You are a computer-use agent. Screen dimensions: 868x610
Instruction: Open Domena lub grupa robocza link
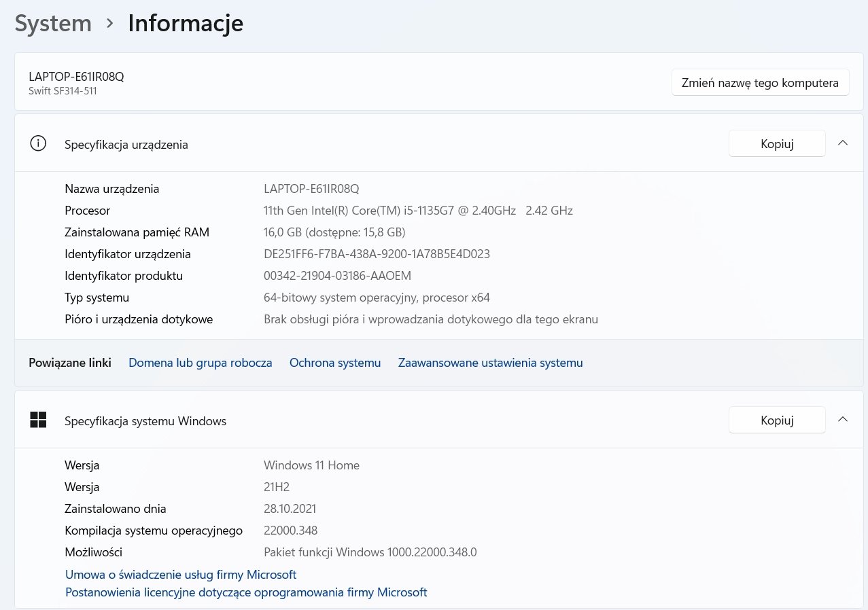point(201,363)
